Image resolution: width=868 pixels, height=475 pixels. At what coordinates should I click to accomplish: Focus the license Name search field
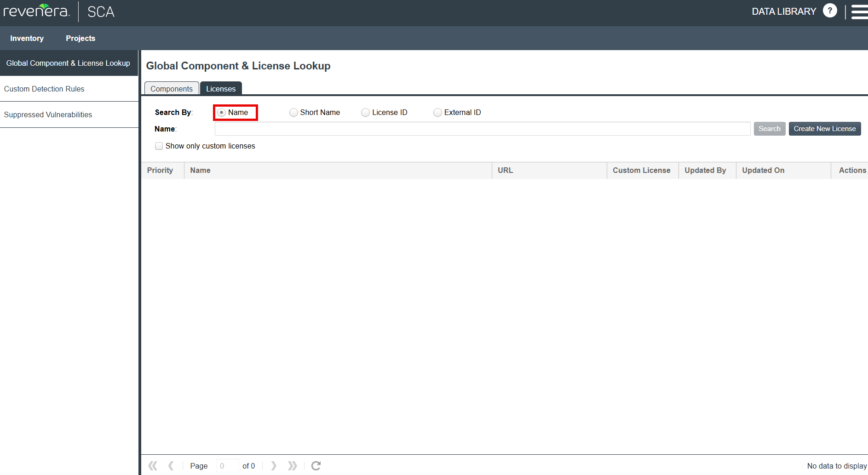[482, 129]
